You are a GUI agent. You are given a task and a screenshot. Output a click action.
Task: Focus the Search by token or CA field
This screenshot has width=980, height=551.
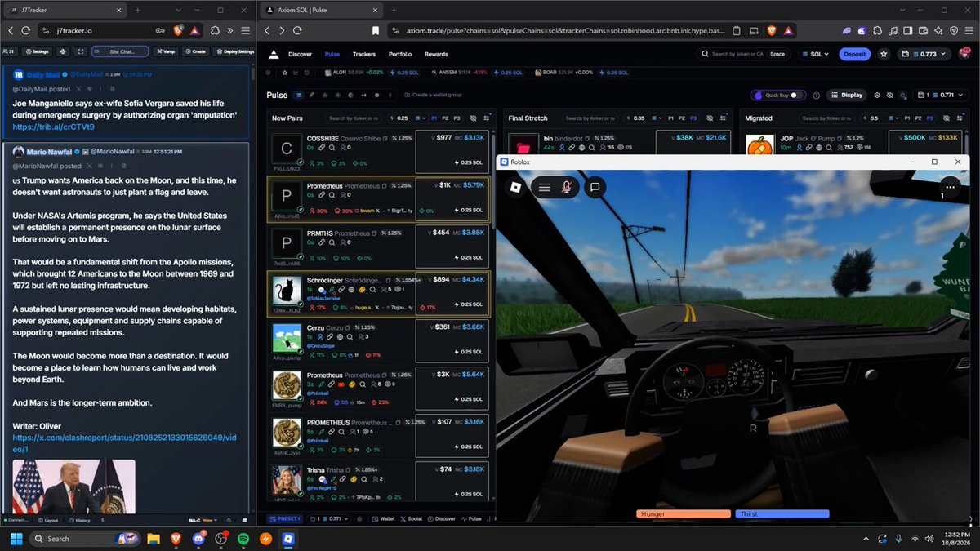click(x=742, y=54)
